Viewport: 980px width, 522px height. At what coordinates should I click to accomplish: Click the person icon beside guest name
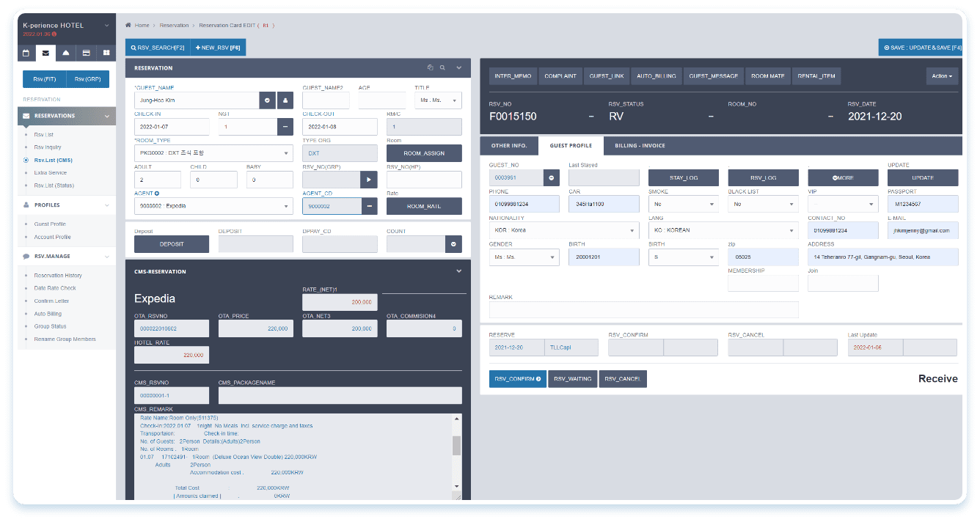[285, 100]
